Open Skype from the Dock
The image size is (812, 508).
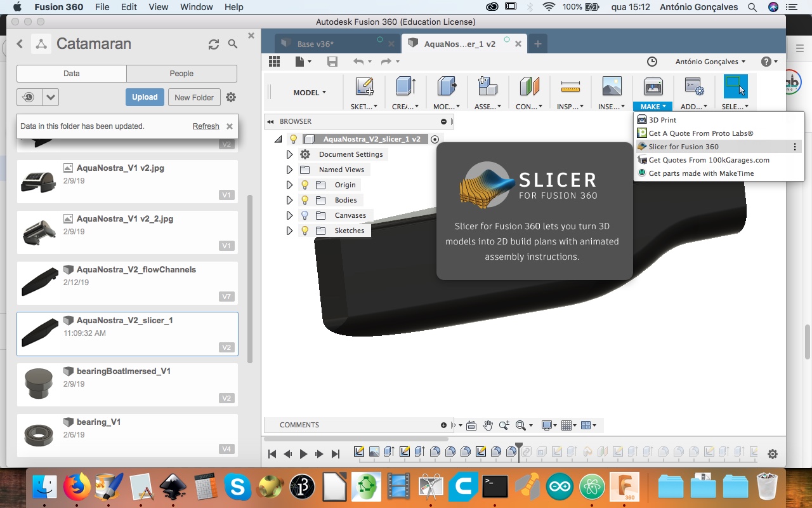click(238, 487)
